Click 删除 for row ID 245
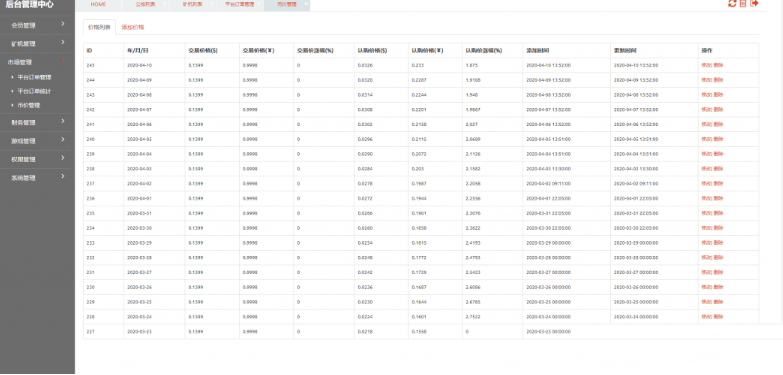Screen dimensions: 783x375 point(718,65)
